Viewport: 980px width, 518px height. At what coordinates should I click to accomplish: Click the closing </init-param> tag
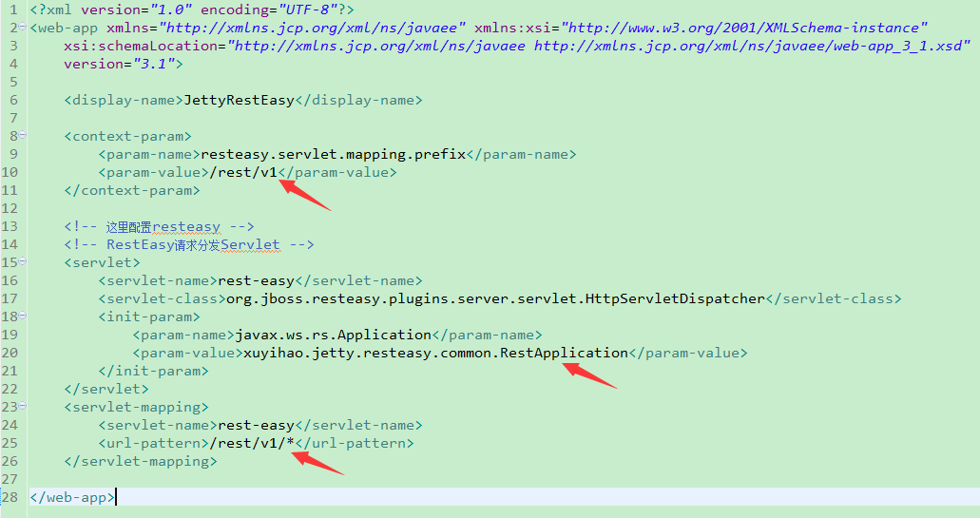(x=153, y=372)
